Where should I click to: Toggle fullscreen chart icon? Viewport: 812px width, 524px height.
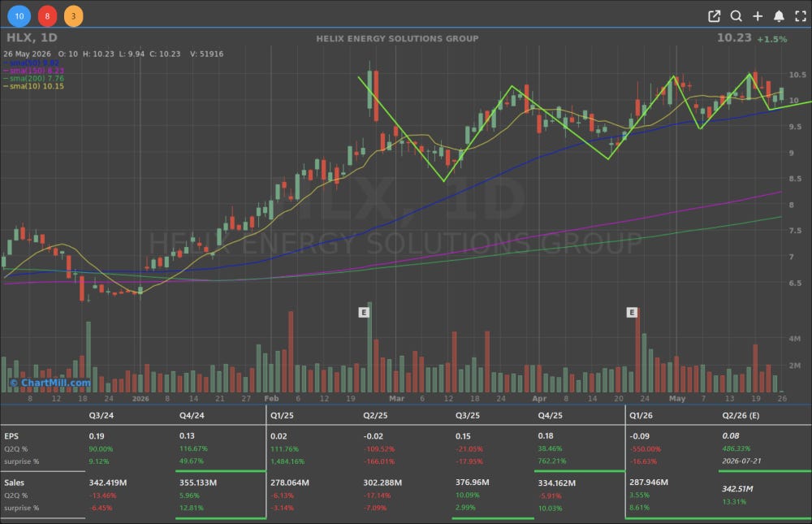(801, 16)
